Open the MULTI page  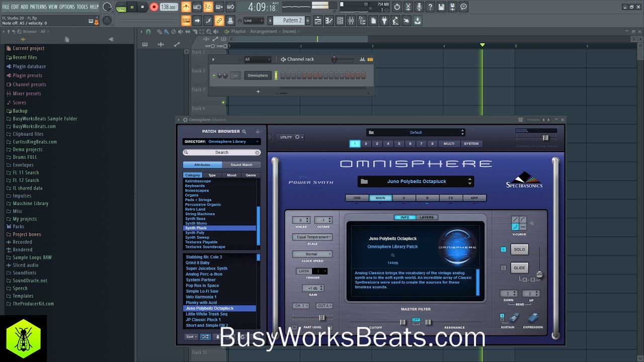(449, 144)
